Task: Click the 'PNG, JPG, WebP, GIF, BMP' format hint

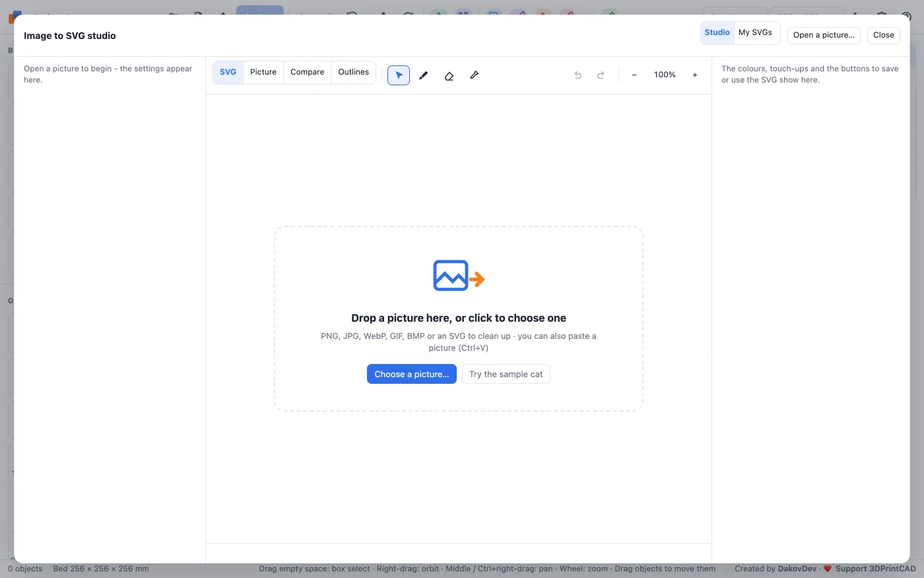Action: (x=459, y=342)
